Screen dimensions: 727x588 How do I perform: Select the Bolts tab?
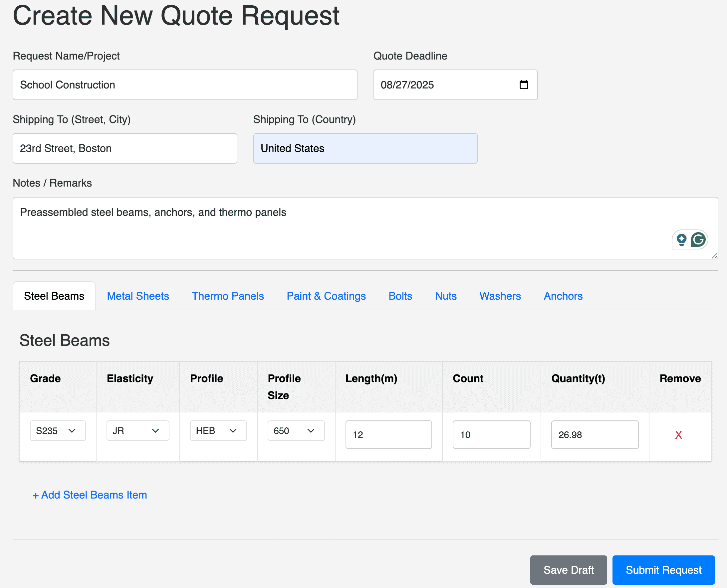(x=400, y=296)
